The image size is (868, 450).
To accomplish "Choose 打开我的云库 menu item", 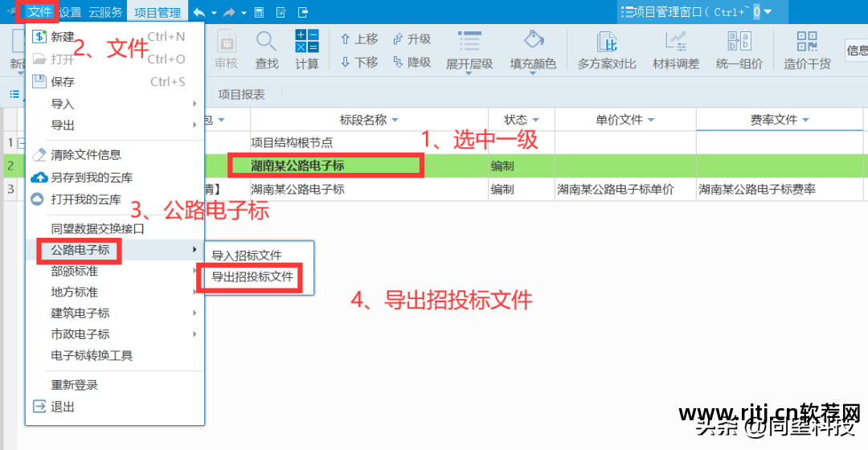I will [x=115, y=200].
